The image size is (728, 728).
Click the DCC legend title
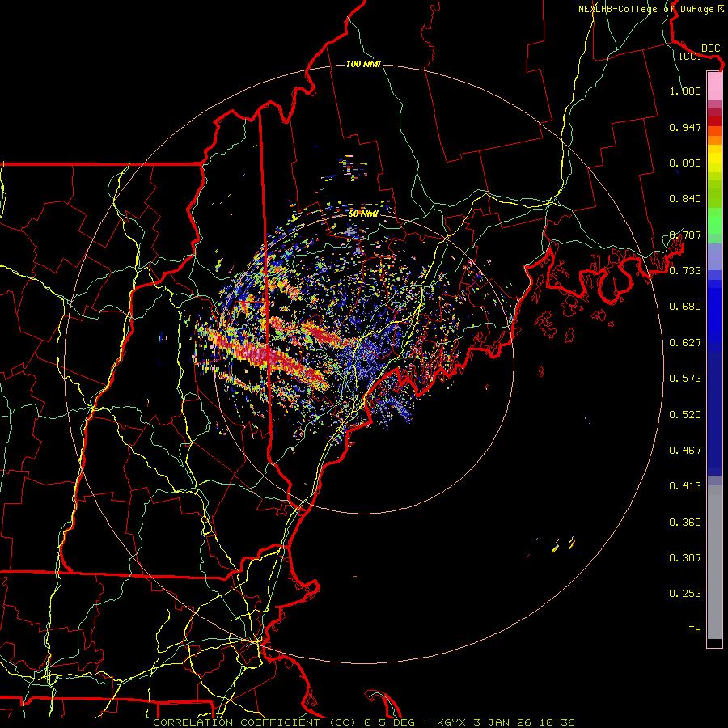pyautogui.click(x=710, y=49)
